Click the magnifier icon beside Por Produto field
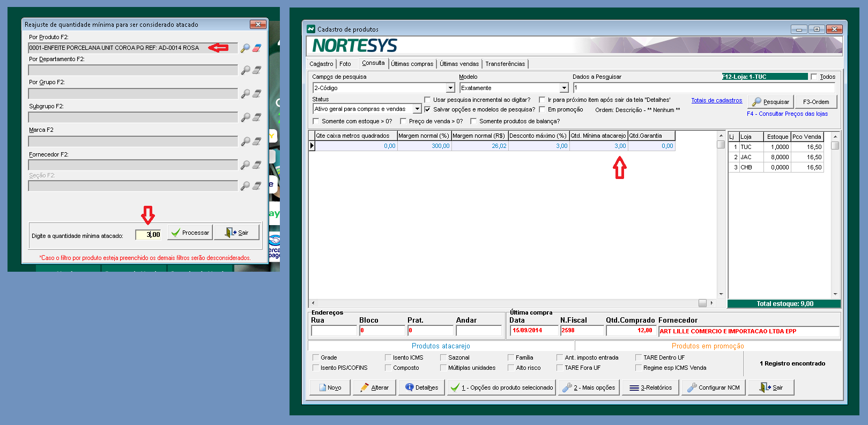This screenshot has height=425, width=868. coord(245,48)
